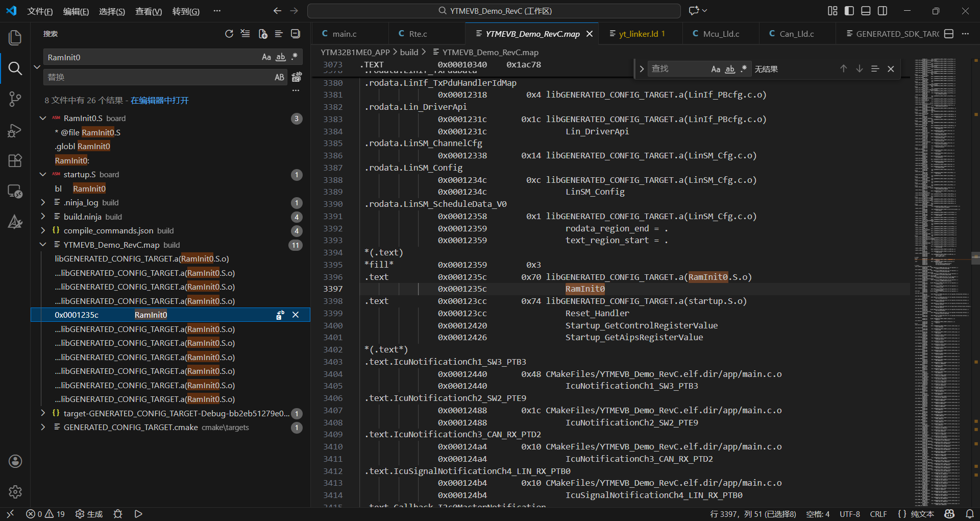980x521 pixels.
Task: Expand the build.ninja search results
Action: tap(43, 217)
